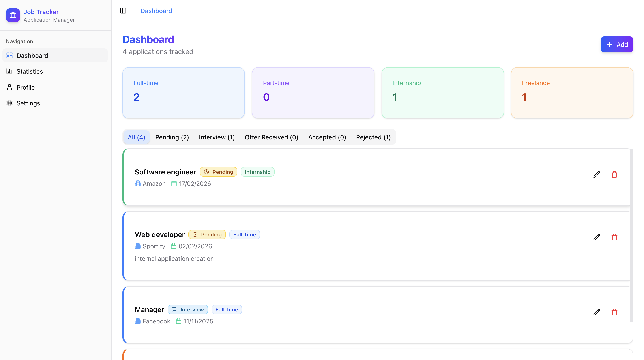644x360 pixels.
Task: Open the Offer Received (0) tab
Action: click(271, 137)
